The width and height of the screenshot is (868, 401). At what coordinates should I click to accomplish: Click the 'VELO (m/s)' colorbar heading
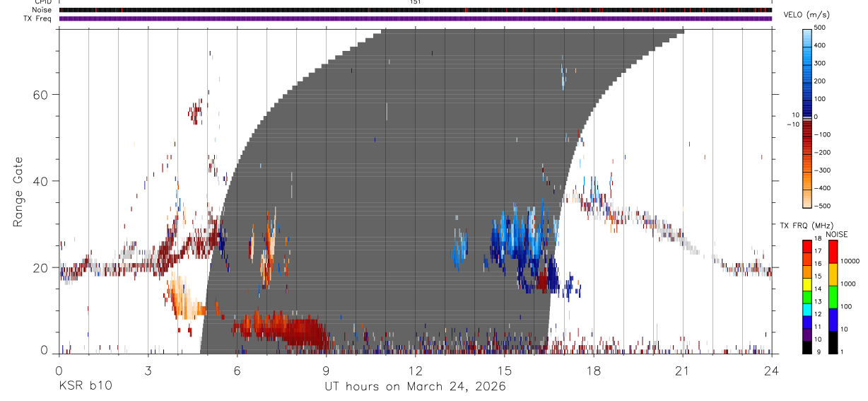click(807, 15)
